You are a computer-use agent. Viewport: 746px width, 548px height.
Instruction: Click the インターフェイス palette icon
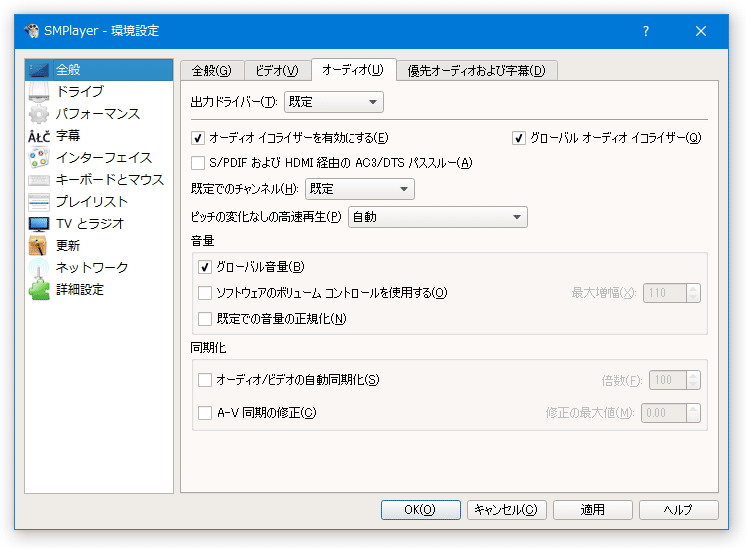39,158
